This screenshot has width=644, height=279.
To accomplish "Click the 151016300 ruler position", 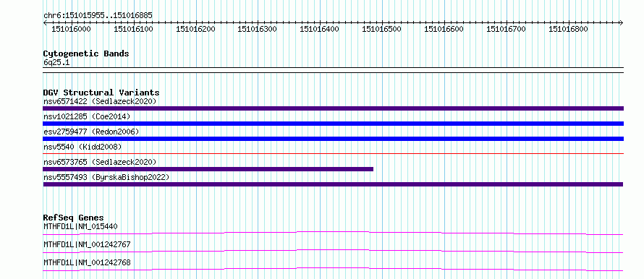I will coord(258,29).
